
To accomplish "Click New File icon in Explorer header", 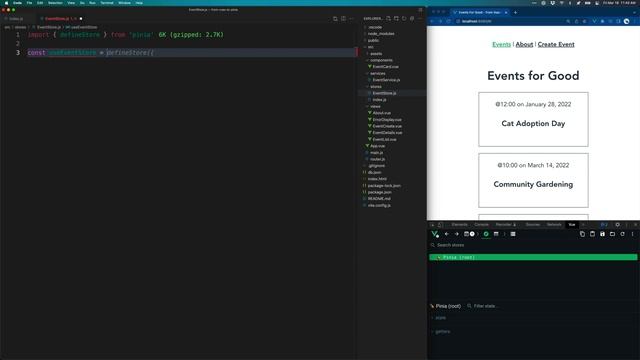I will [x=388, y=18].
